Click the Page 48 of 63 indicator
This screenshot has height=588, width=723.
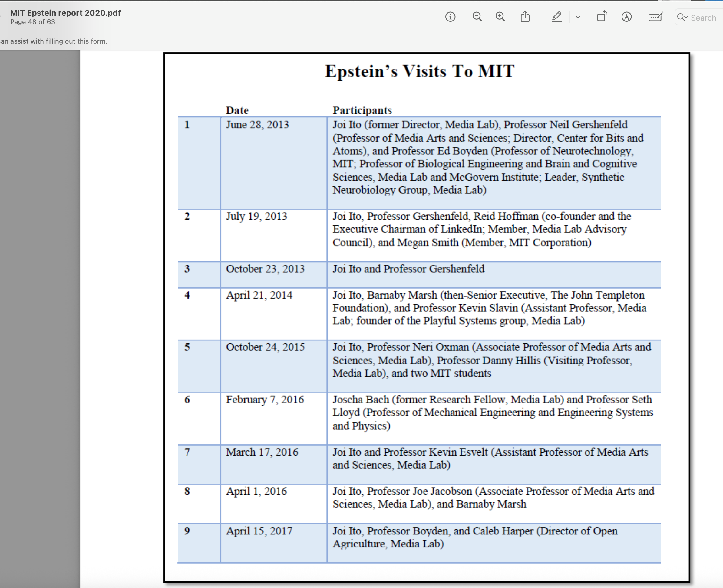32,22
